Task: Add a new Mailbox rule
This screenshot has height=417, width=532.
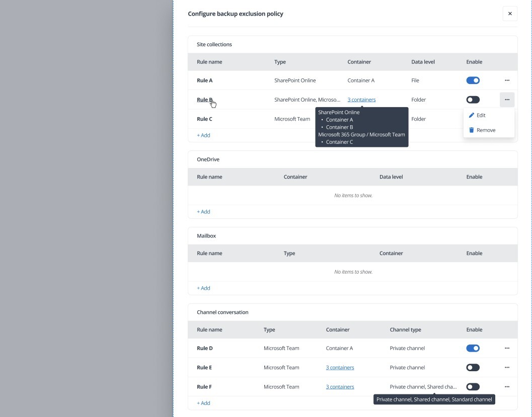Action: tap(203, 288)
